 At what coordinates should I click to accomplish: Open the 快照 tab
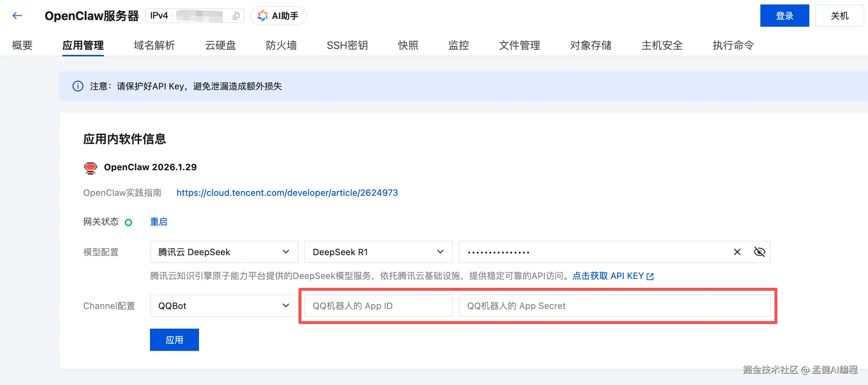(408, 45)
